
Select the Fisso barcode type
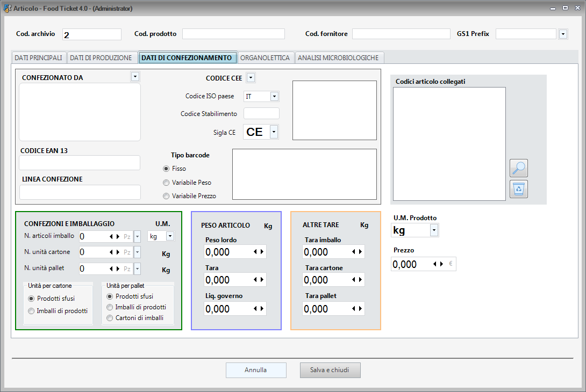pyautogui.click(x=166, y=168)
